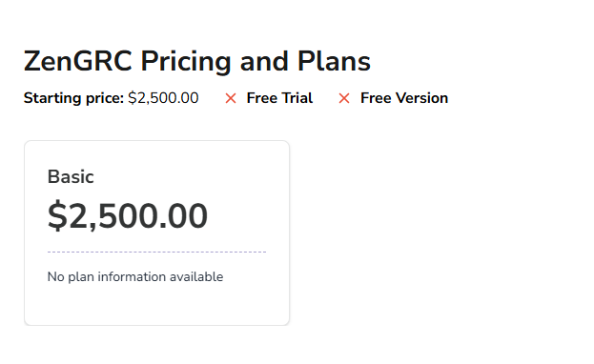The width and height of the screenshot is (594, 364).
Task: Click the dashed divider line in Basic card
Action: tap(156, 252)
